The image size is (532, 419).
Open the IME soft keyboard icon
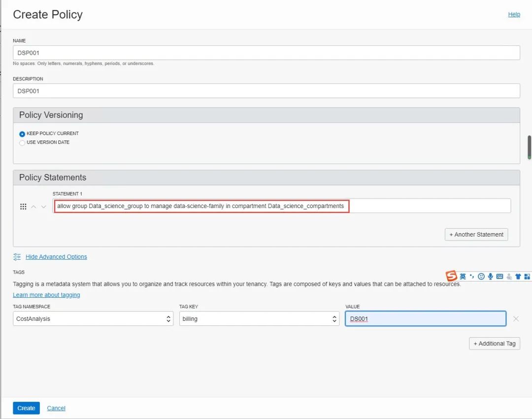click(x=499, y=277)
